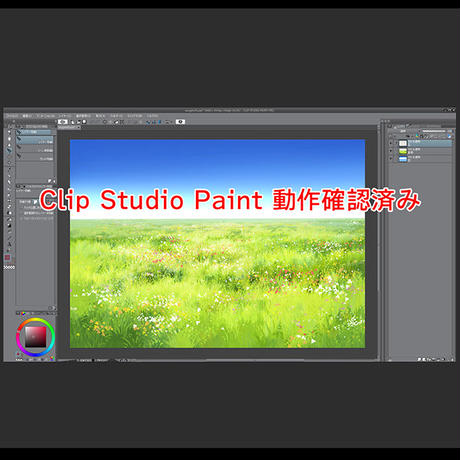The width and height of the screenshot is (460, 460).
Task: Hide the blue sky layer via eye icon
Action: pyautogui.click(x=391, y=159)
